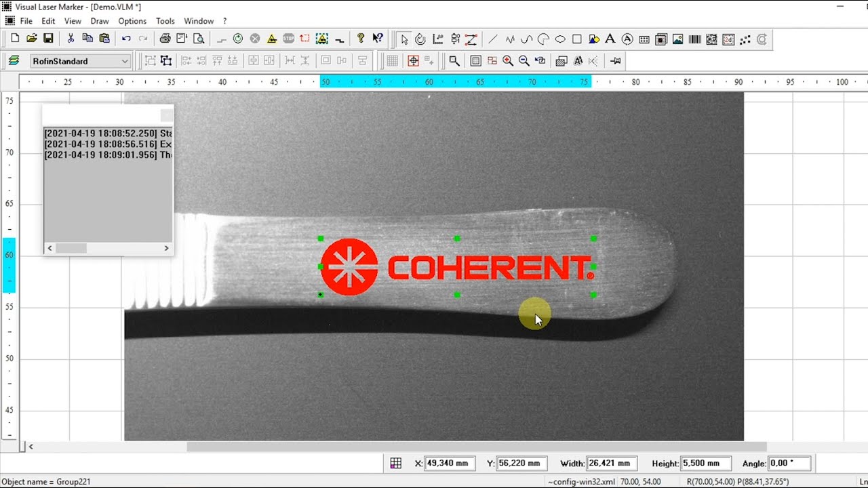Open the Edit menu
Screen dimensions: 868x488
48,21
